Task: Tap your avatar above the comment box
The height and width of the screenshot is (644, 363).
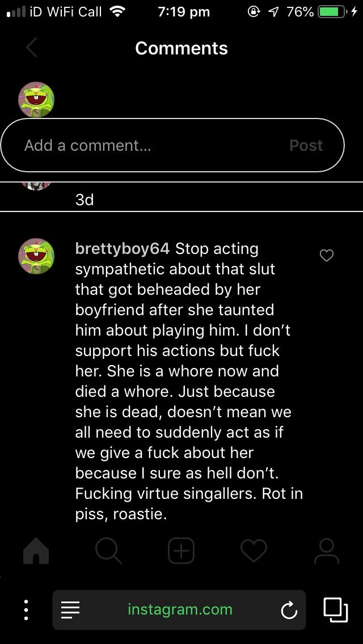Action: coord(36,100)
